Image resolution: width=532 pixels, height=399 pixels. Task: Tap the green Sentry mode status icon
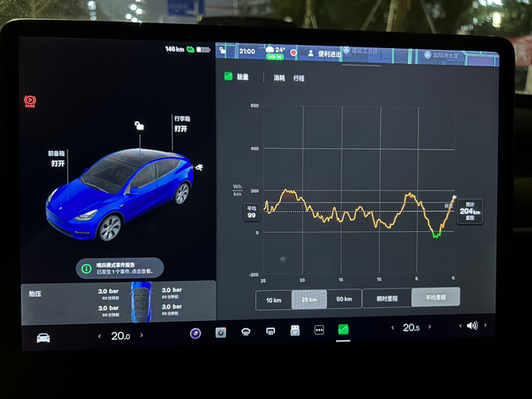point(190,50)
